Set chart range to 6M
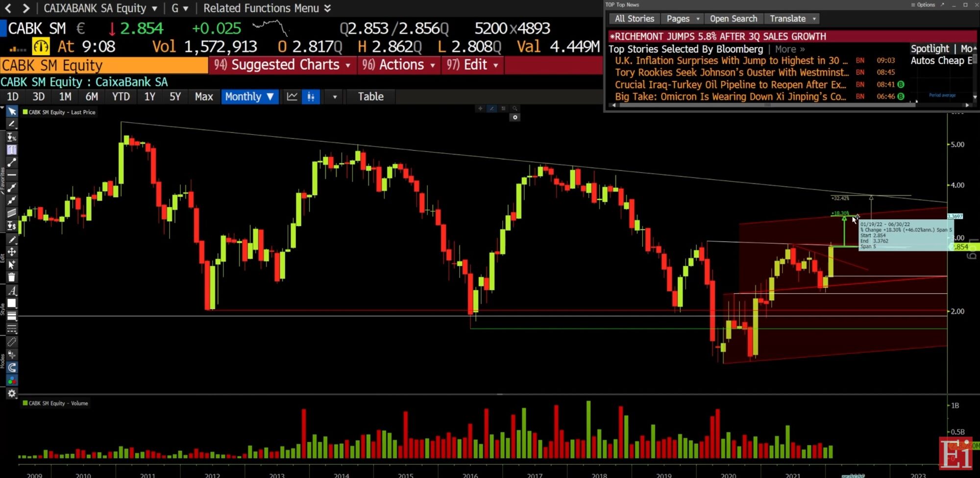Screen dimensions: 980x478 [92, 97]
